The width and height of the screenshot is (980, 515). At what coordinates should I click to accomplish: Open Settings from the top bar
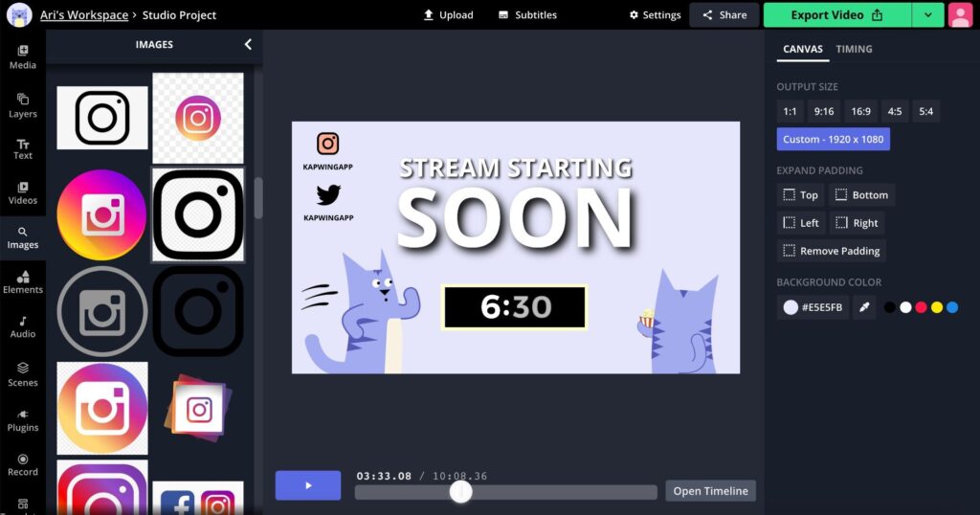tap(655, 15)
